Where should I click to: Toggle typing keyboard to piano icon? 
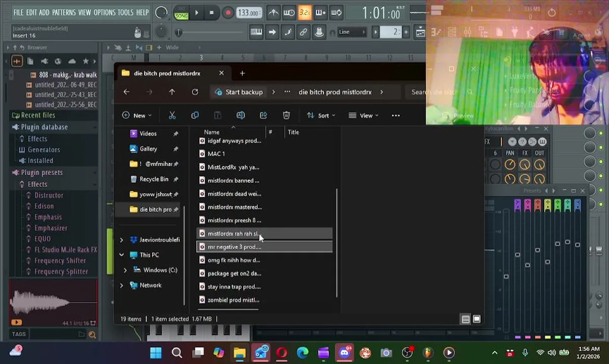[256, 32]
